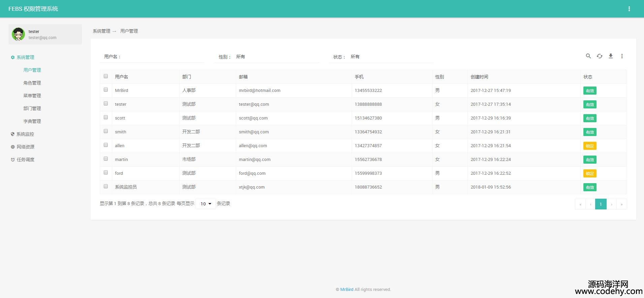This screenshot has height=298, width=644.
Task: Expand the 任务调度 menu section
Action: point(26,160)
